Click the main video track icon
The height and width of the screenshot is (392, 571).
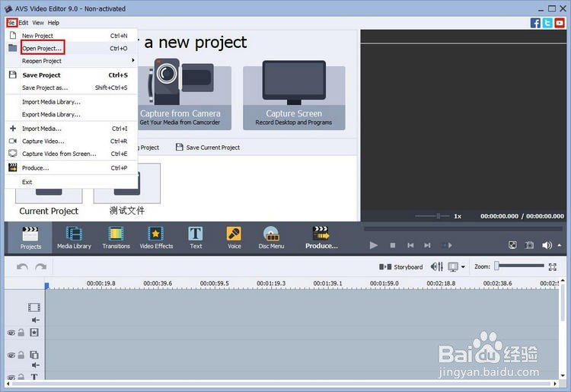click(34, 308)
